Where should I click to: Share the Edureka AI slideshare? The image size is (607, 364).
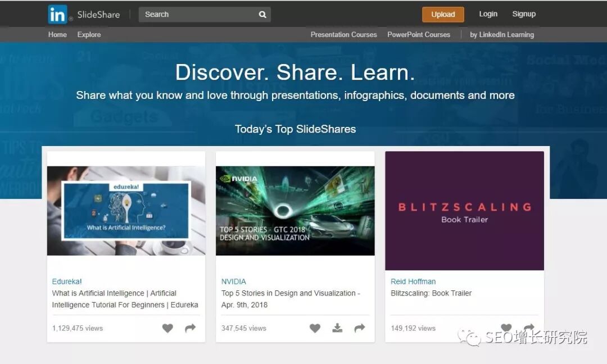[x=190, y=328]
